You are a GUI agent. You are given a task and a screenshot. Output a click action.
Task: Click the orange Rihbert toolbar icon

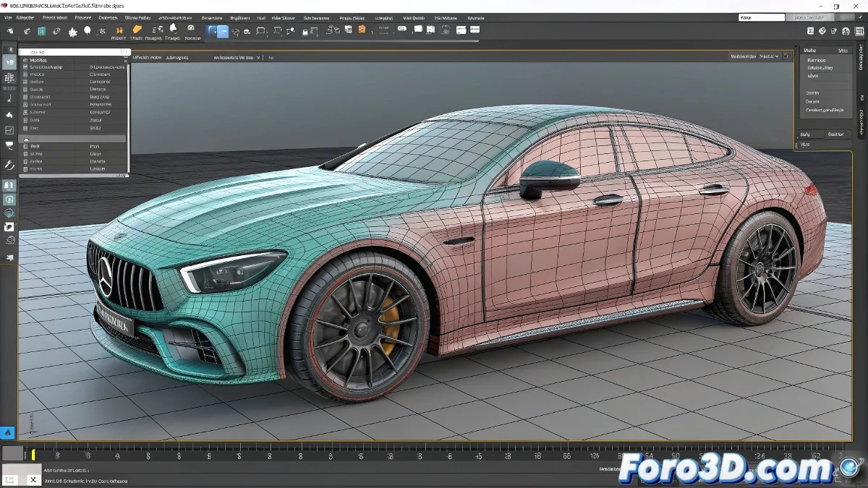(119, 31)
